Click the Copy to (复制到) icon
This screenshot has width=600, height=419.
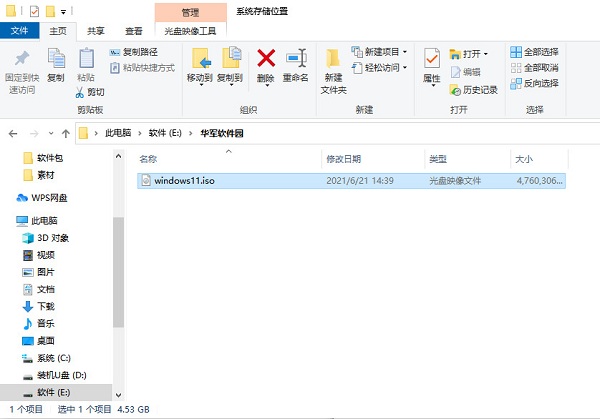(231, 57)
